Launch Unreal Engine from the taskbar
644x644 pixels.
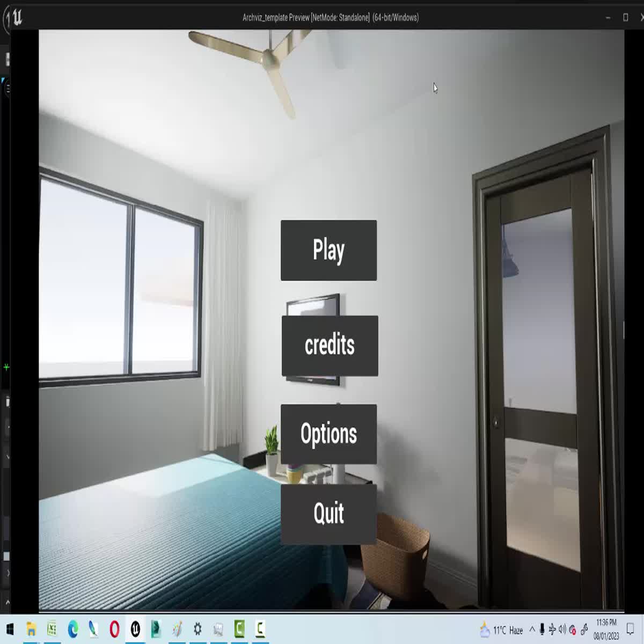point(134,628)
